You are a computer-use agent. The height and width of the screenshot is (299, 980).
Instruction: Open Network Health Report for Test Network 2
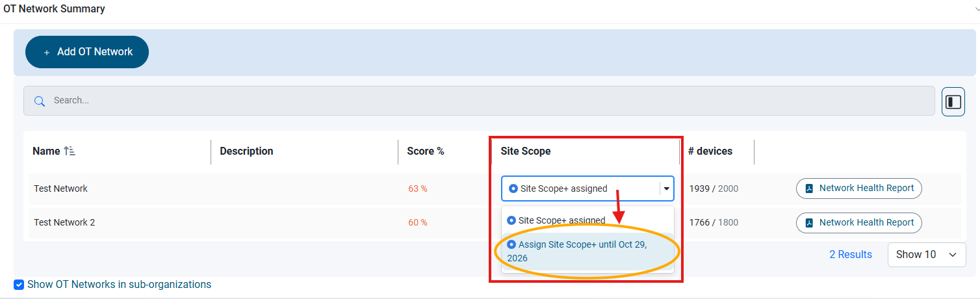(x=859, y=222)
